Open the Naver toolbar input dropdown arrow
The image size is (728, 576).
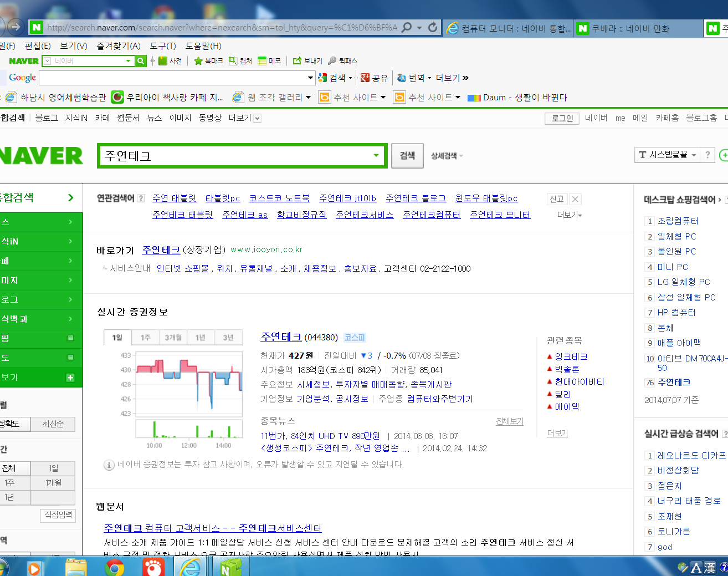click(x=129, y=61)
